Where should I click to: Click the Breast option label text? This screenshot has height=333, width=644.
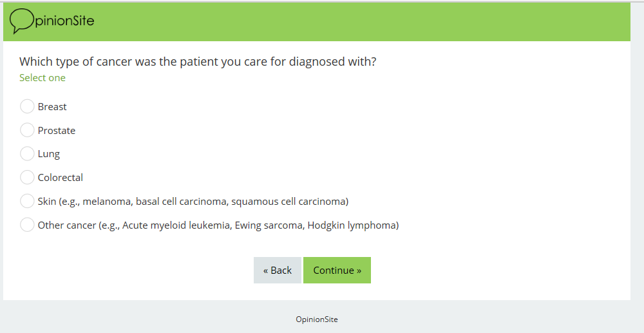pos(52,107)
